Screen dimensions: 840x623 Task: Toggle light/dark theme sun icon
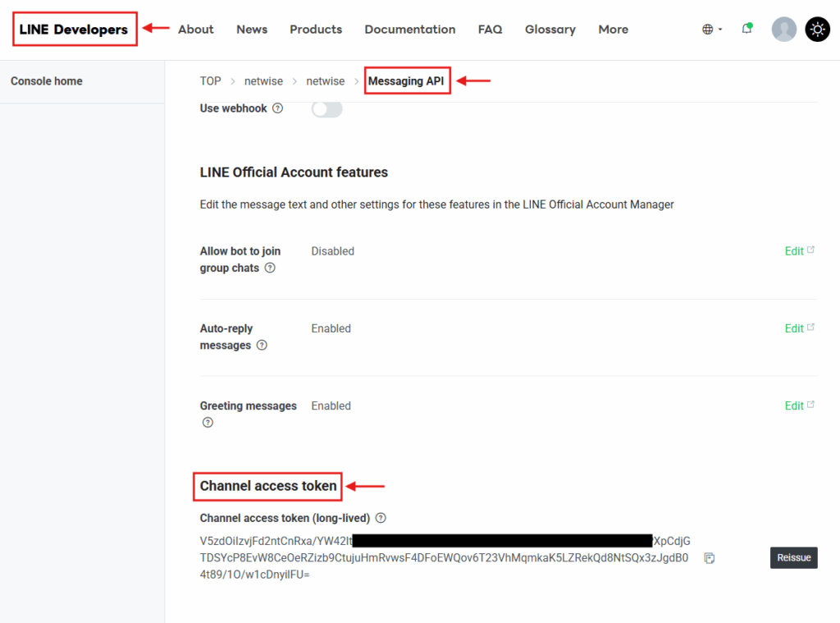[x=817, y=30]
